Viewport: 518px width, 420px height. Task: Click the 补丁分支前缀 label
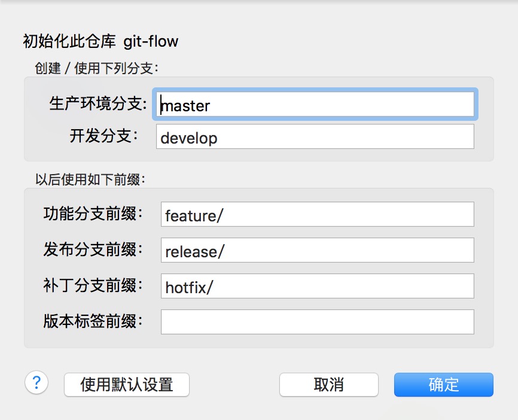93,285
